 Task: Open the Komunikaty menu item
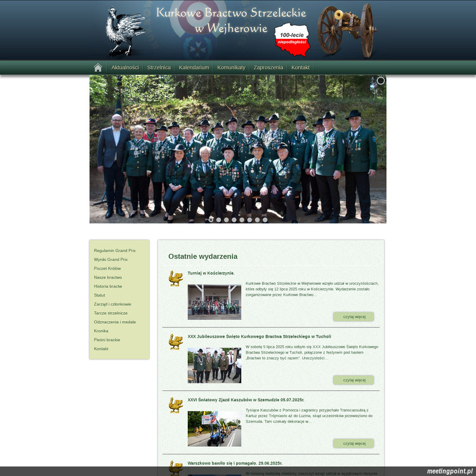pyautogui.click(x=231, y=67)
